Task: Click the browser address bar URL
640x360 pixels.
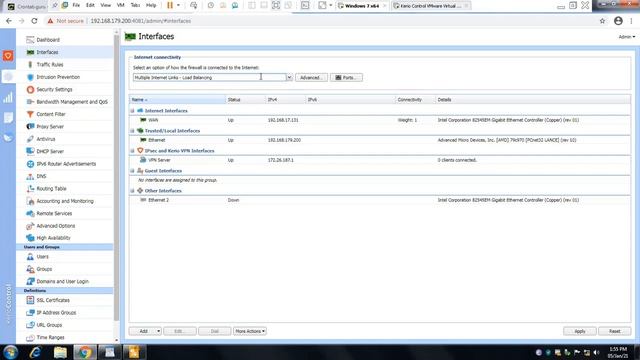Action: click(140, 21)
